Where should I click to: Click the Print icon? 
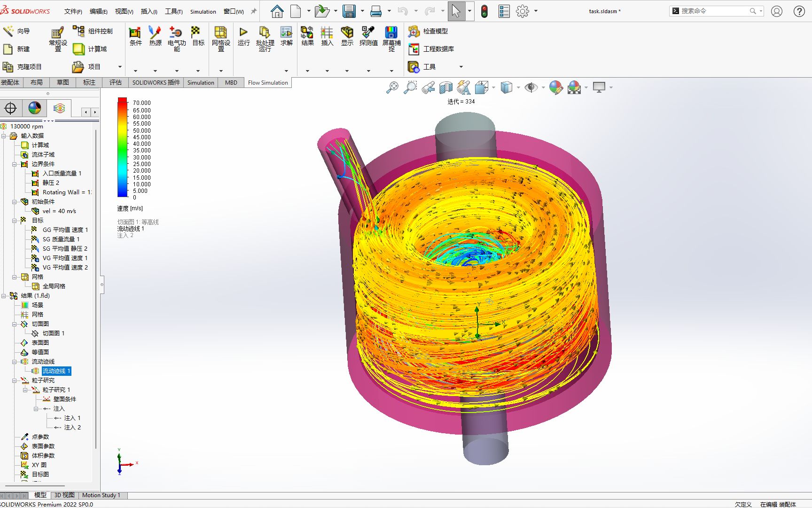click(376, 11)
